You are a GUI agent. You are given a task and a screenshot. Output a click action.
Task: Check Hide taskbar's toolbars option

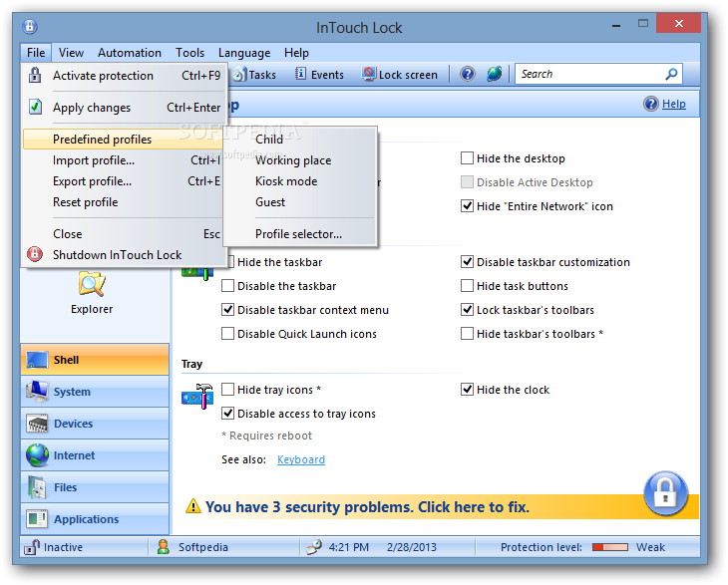point(467,334)
